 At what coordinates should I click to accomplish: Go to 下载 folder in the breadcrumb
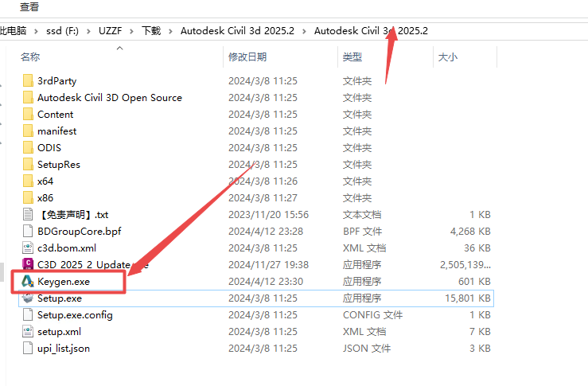point(151,31)
